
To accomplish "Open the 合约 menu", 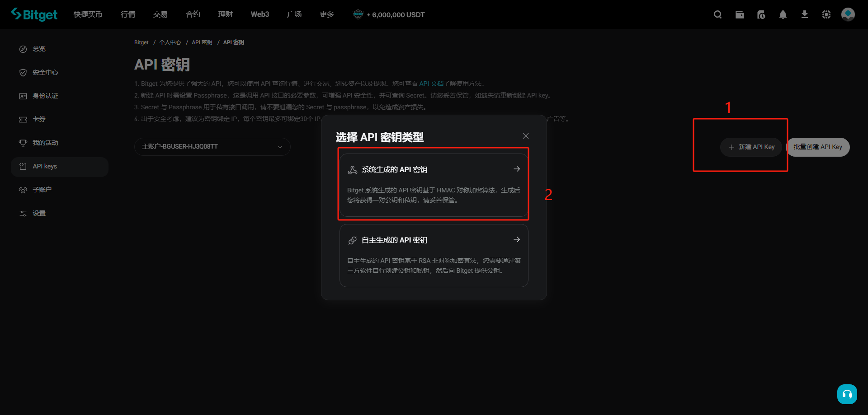I will click(193, 14).
